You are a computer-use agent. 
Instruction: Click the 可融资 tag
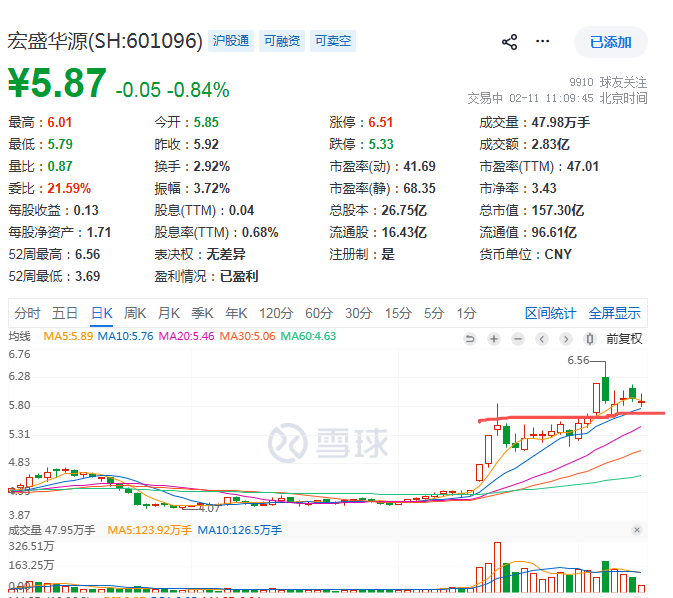(282, 41)
